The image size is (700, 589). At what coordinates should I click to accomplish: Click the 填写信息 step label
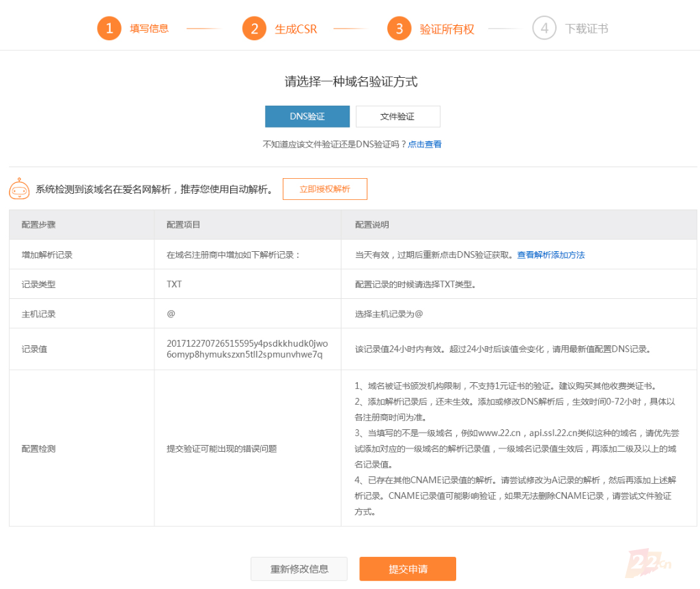pos(150,29)
